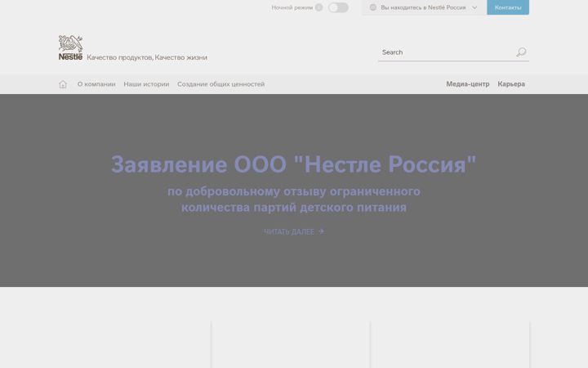
Task: Open the home icon in navigation bar
Action: click(x=63, y=84)
